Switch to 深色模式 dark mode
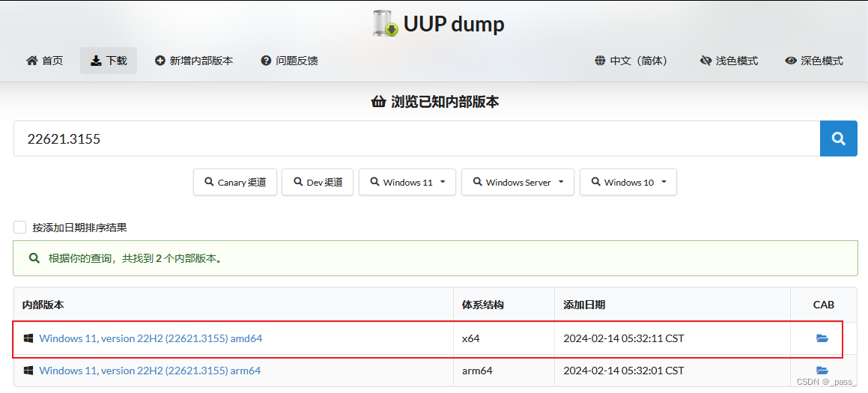The height and width of the screenshot is (393, 868). point(814,61)
